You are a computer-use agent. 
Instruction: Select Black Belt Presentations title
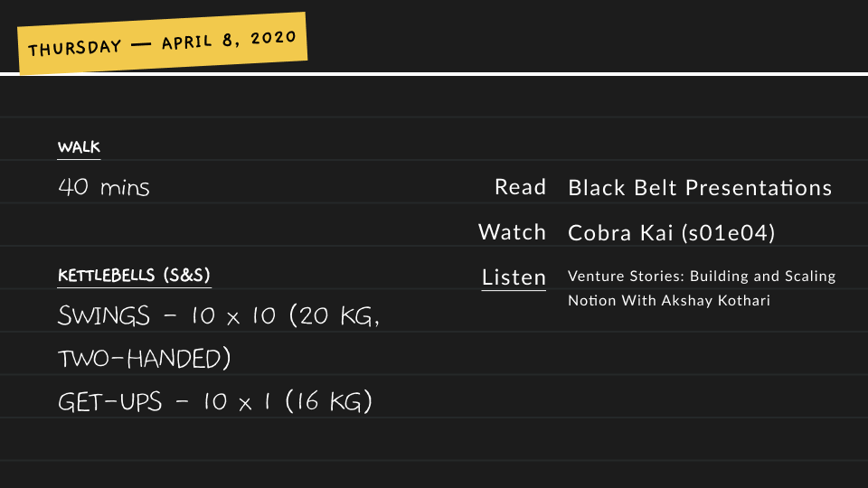700,188
